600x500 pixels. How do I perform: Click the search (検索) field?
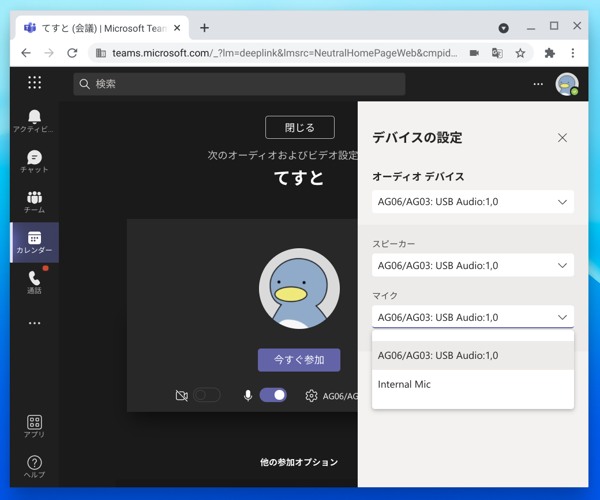[239, 84]
